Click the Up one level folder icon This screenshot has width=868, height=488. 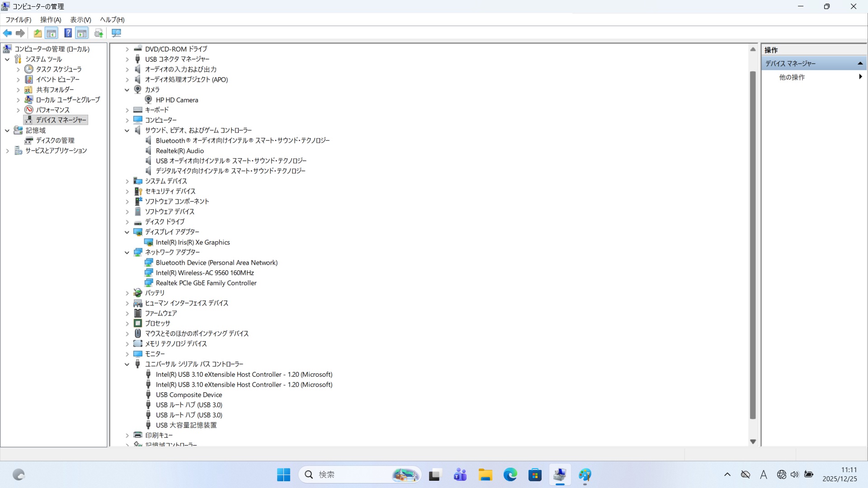38,33
